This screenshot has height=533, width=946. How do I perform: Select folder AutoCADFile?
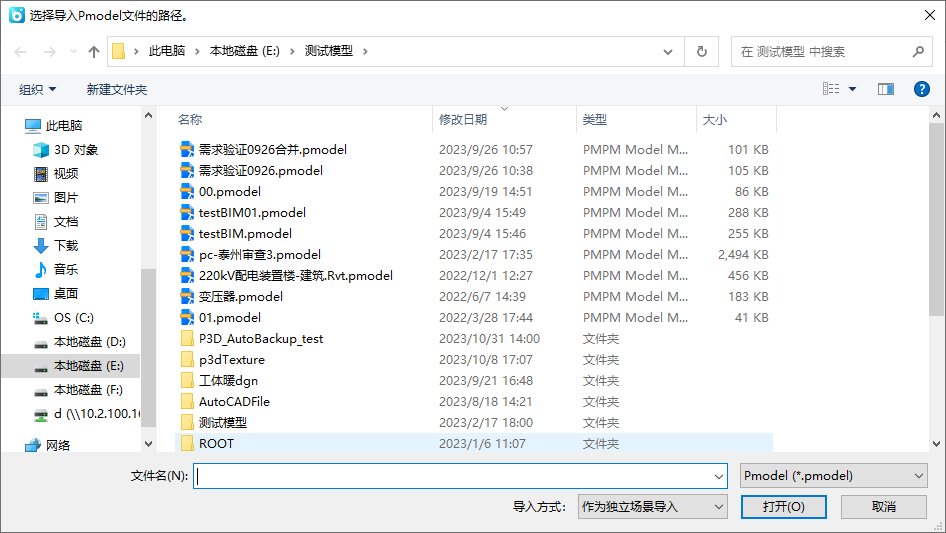234,402
